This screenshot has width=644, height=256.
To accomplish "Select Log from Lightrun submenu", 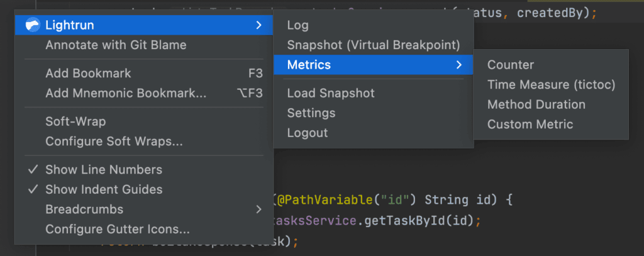I will (x=297, y=25).
